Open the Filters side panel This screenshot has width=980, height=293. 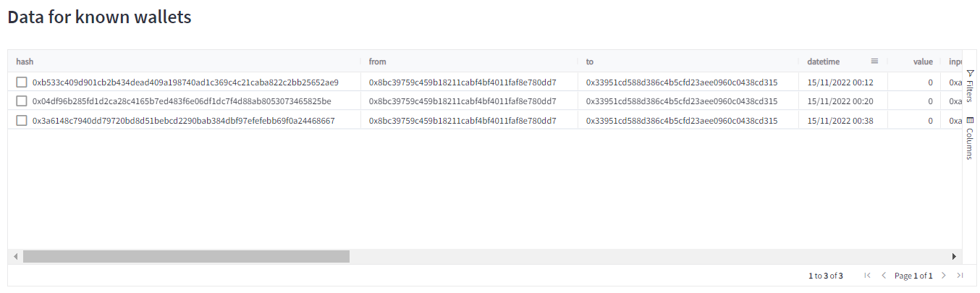click(971, 85)
